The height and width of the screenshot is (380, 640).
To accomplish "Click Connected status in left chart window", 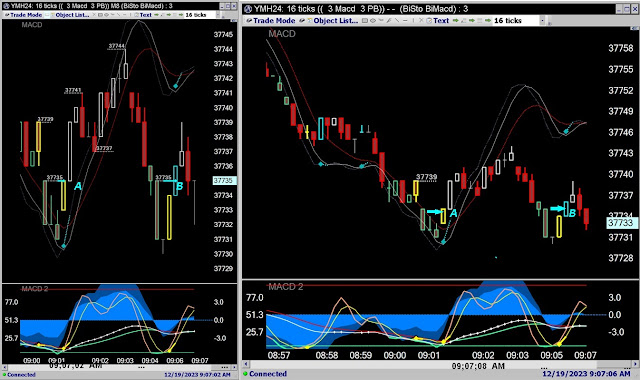I will click(19, 375).
